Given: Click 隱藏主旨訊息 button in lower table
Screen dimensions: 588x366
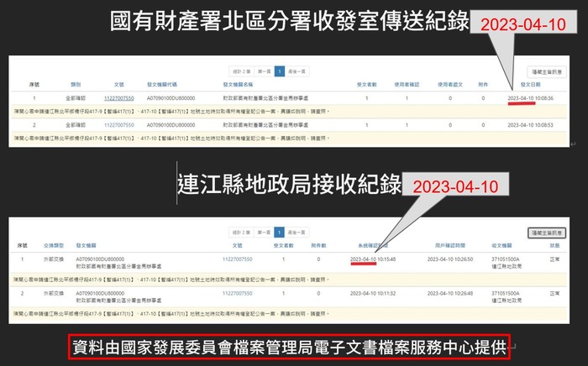Looking at the screenshot, I should (x=546, y=233).
